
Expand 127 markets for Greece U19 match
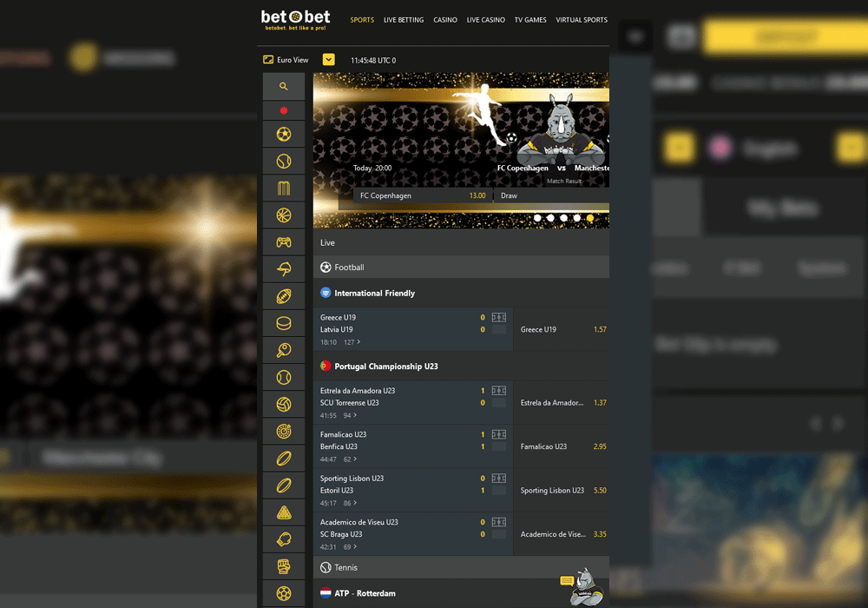pos(352,342)
